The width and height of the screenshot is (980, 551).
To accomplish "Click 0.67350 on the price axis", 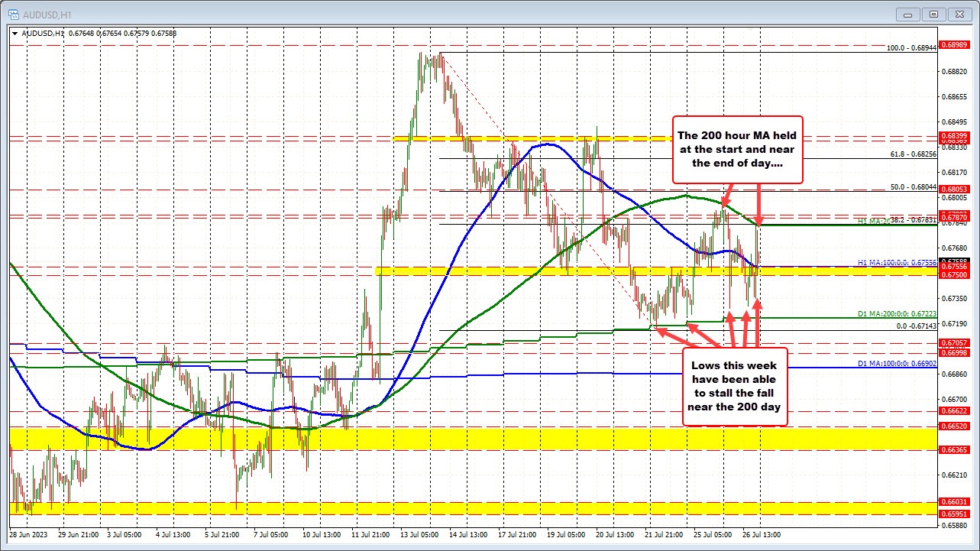I will [956, 298].
